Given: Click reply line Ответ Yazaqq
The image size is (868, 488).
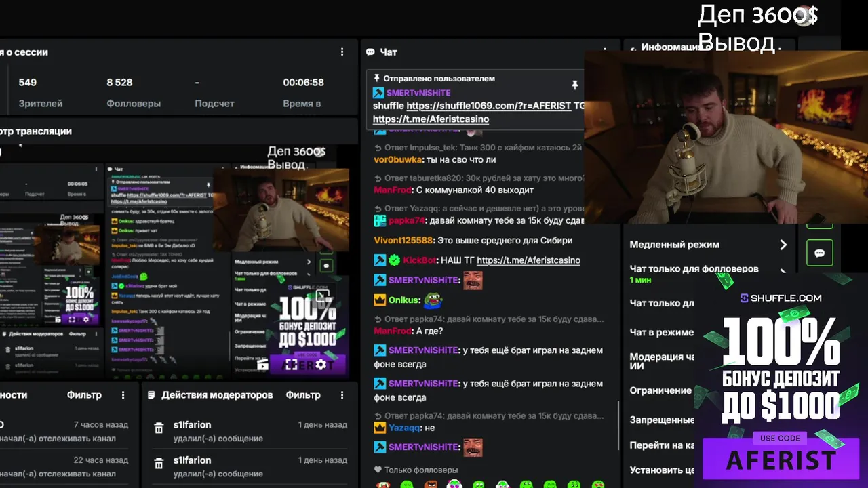Looking at the screenshot, I should [x=479, y=209].
